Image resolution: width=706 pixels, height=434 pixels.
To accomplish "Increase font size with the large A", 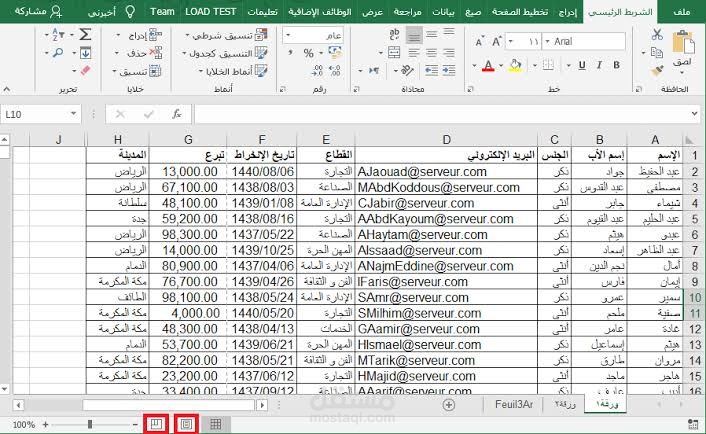I will point(496,42).
